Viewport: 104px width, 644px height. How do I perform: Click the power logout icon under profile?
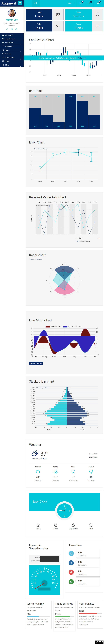tap(16, 29)
